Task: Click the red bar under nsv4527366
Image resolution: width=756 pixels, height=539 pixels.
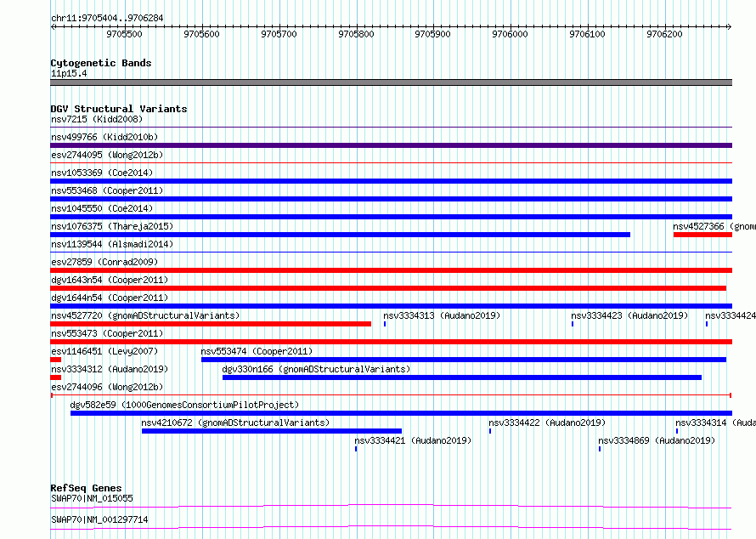Action: [703, 235]
